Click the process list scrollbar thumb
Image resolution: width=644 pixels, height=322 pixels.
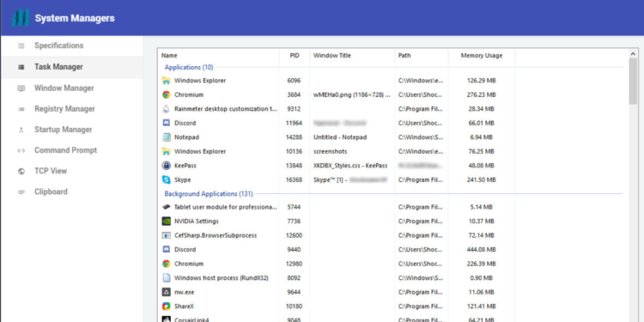point(633,81)
